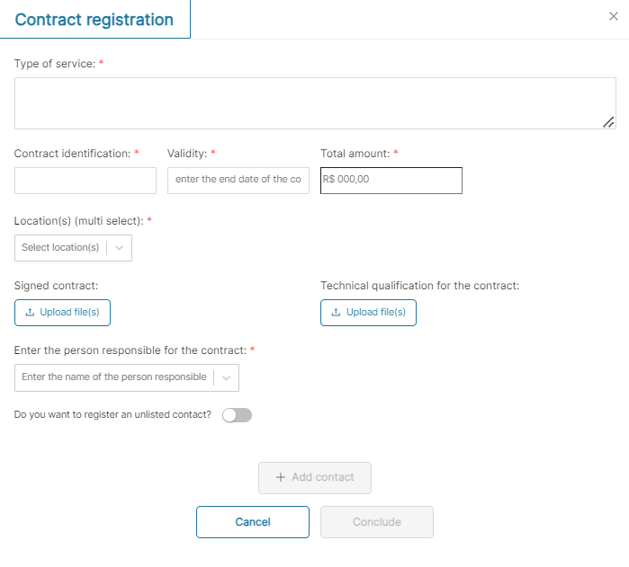This screenshot has width=629, height=567.
Task: Click the Add contact button
Action: click(314, 478)
